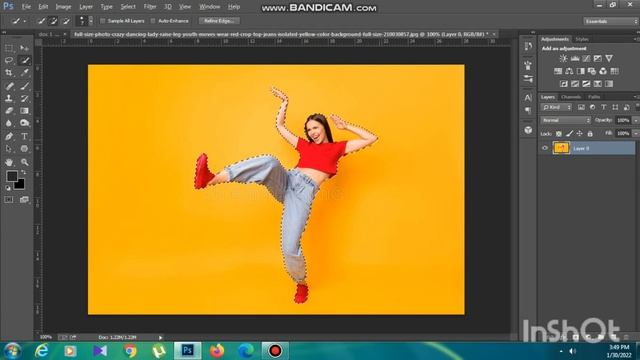Add a Levels adjustment
640x360 pixels.
point(575,58)
